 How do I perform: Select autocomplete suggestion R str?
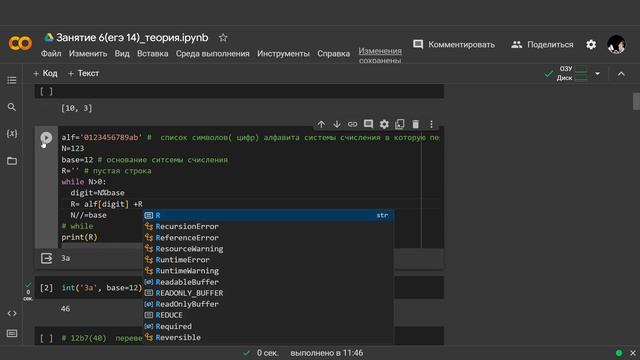269,216
